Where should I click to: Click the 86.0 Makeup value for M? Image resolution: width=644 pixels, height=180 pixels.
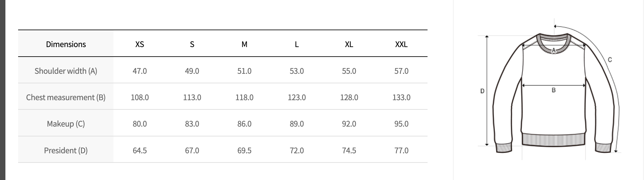pyautogui.click(x=244, y=124)
